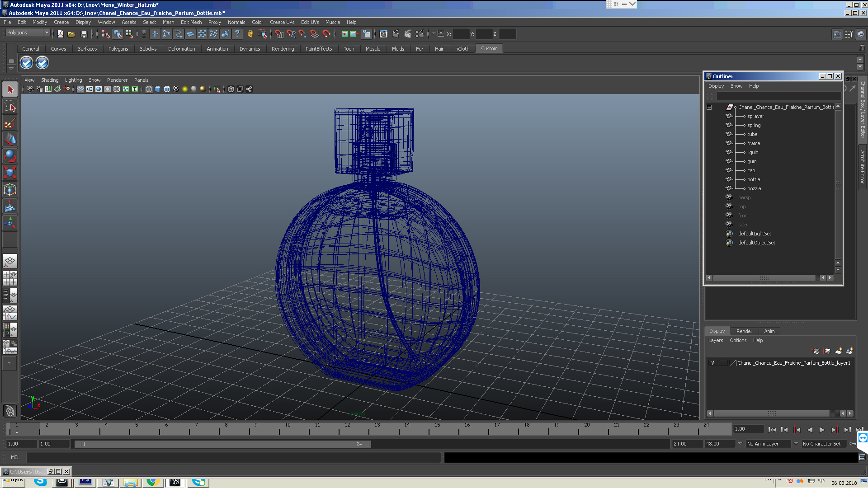868x488 pixels.
Task: Select Single Perspective View layout
Action: (10, 262)
